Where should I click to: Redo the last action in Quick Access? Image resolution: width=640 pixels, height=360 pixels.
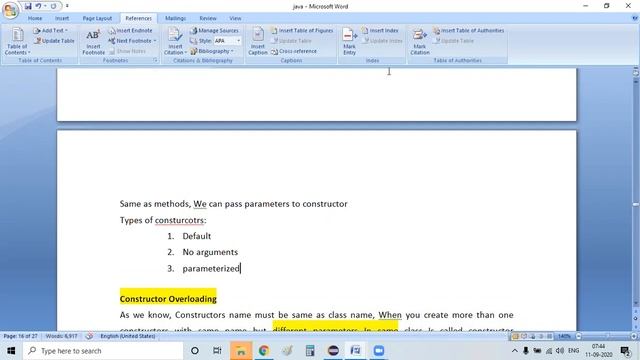tap(53, 6)
